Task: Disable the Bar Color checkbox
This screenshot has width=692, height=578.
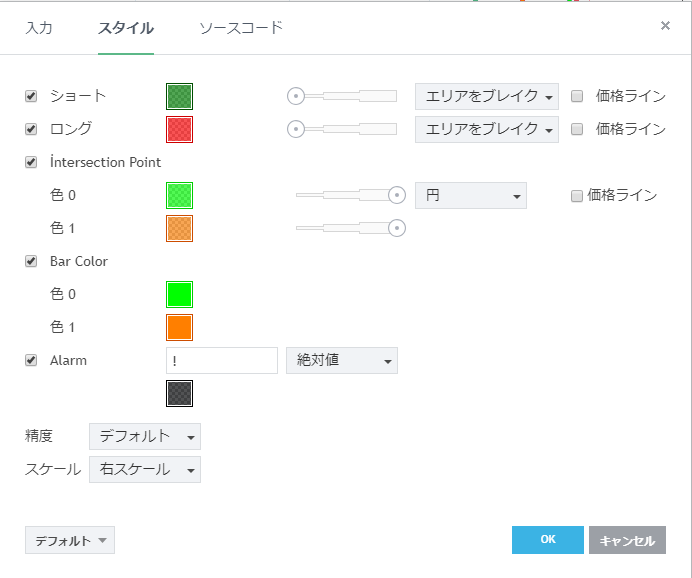Action: click(x=31, y=261)
